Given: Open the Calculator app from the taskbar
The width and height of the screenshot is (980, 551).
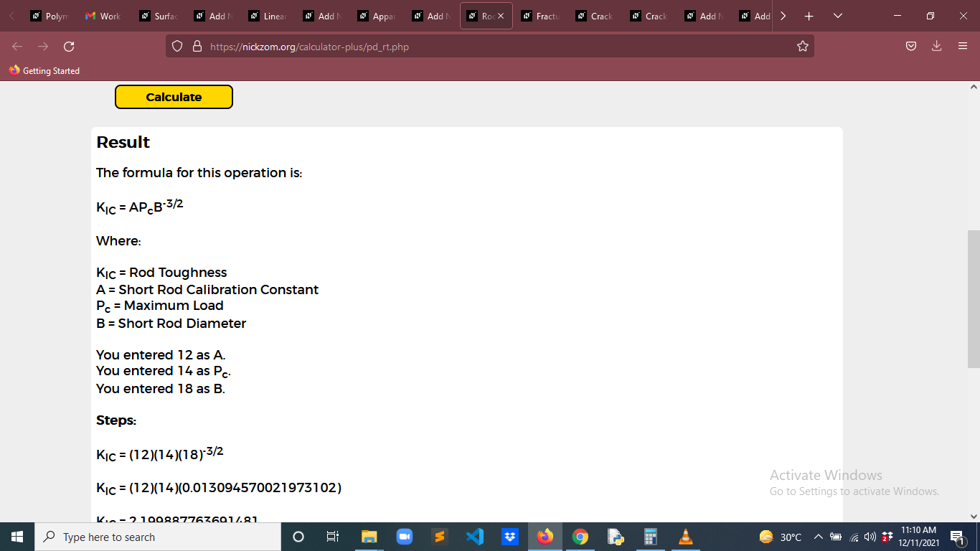Looking at the screenshot, I should click(651, 537).
